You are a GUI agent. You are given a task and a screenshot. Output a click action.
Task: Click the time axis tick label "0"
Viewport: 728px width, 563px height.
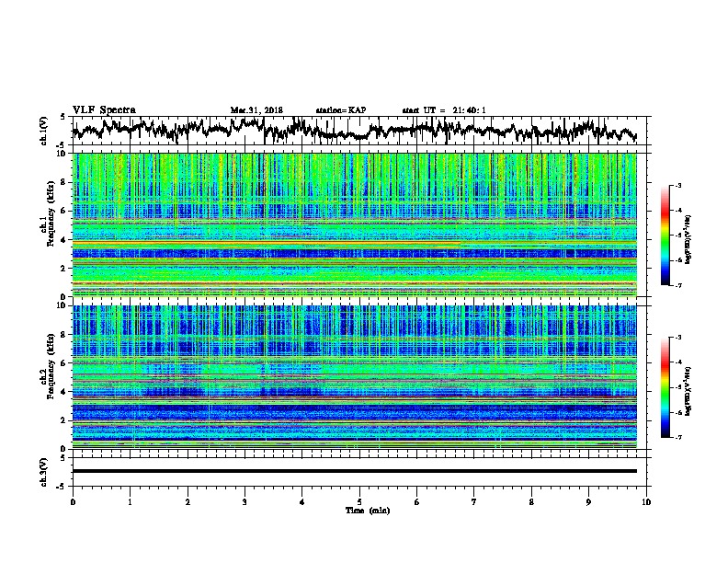(73, 502)
